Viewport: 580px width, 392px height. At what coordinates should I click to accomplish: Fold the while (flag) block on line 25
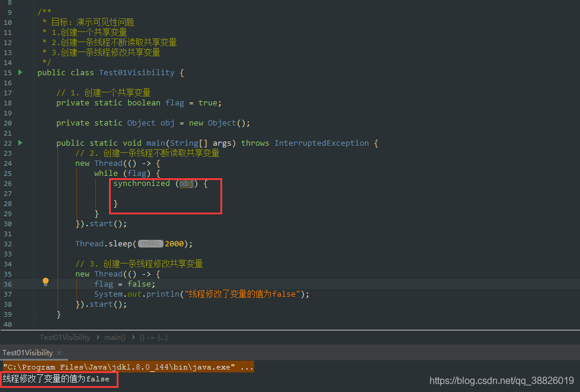pos(34,173)
